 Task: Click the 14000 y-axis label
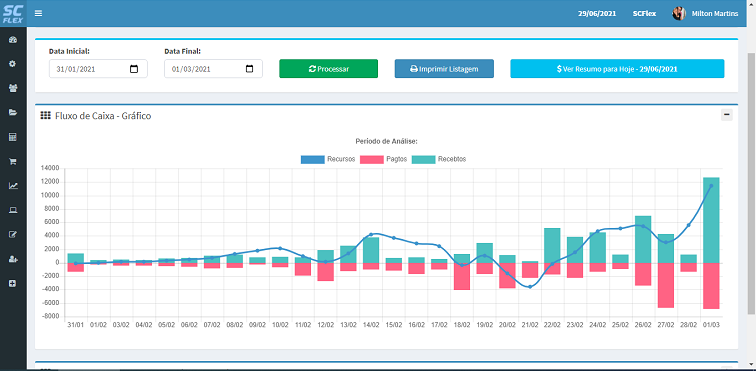coord(51,168)
